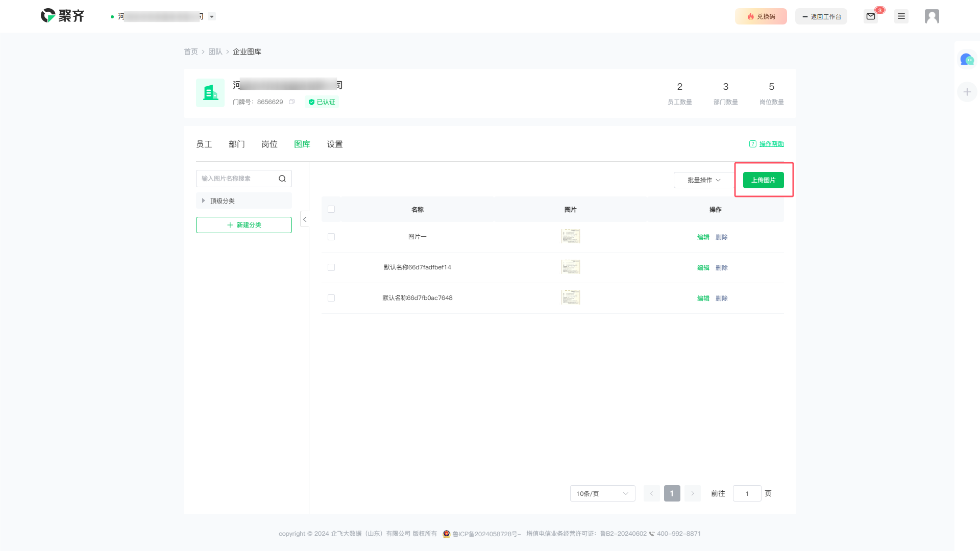Open 批量操作 dropdown

[704, 180]
